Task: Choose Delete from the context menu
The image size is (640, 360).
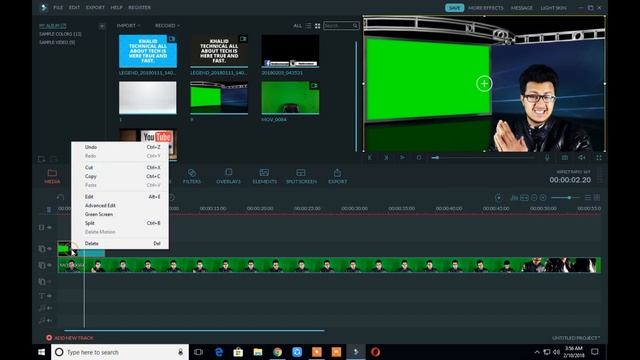Action: [120, 243]
